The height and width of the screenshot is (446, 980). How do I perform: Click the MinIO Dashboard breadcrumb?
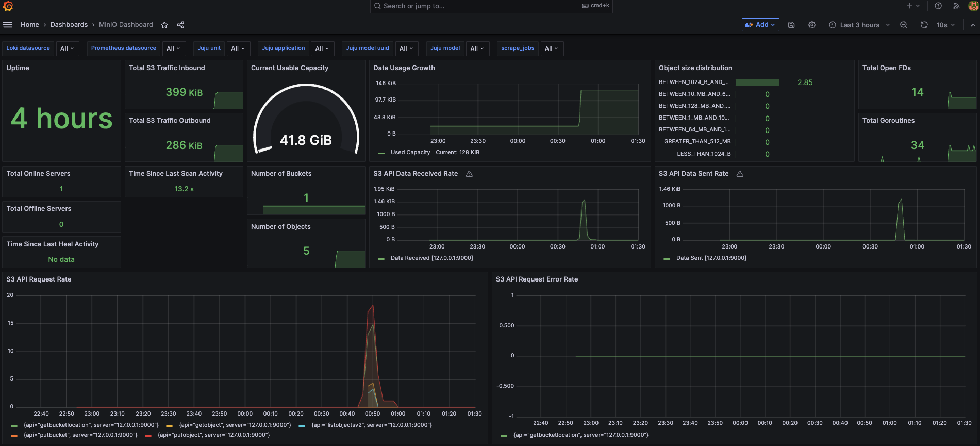click(x=126, y=25)
